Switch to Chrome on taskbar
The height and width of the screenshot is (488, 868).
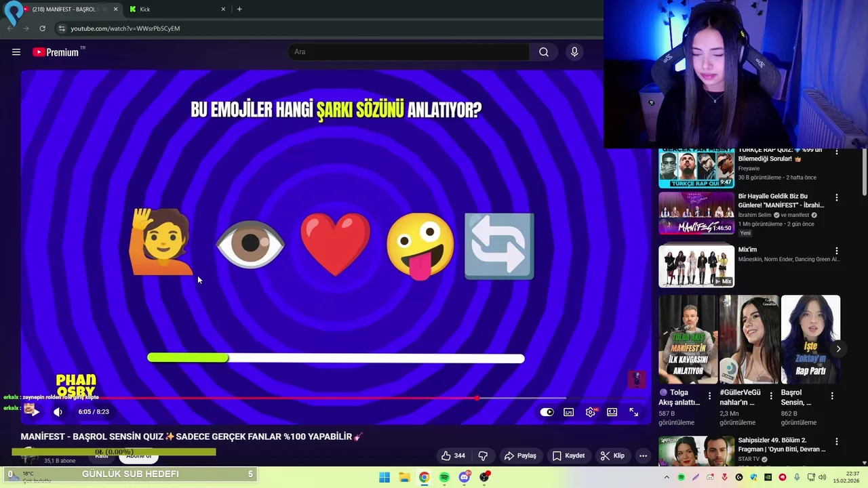click(424, 477)
